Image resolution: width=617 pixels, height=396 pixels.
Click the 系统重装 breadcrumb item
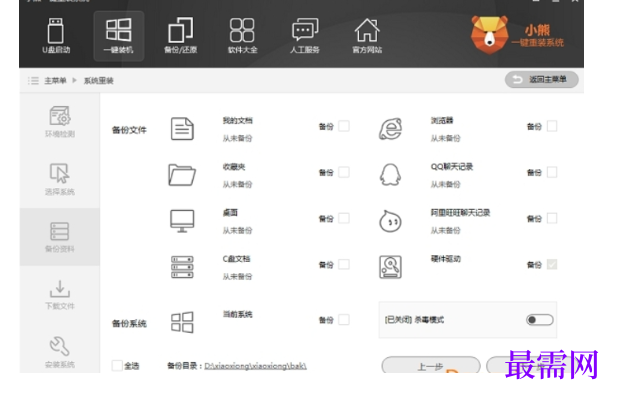point(98,81)
